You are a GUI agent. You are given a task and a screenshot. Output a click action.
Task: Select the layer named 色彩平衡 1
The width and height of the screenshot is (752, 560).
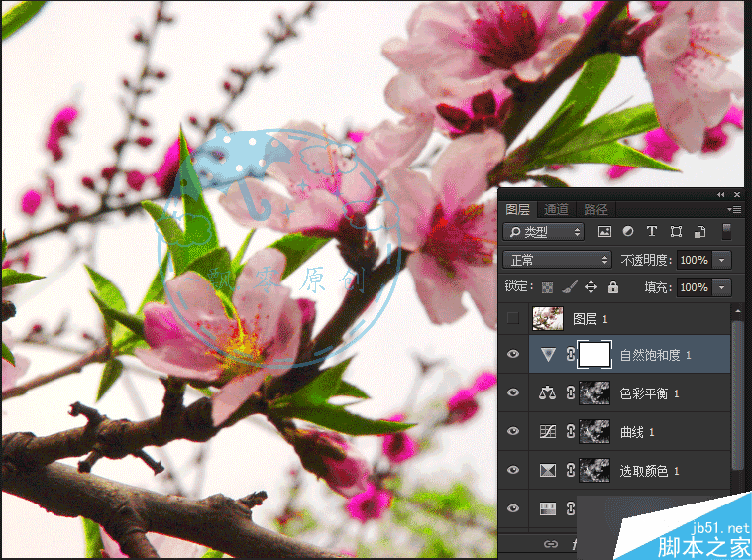649,393
